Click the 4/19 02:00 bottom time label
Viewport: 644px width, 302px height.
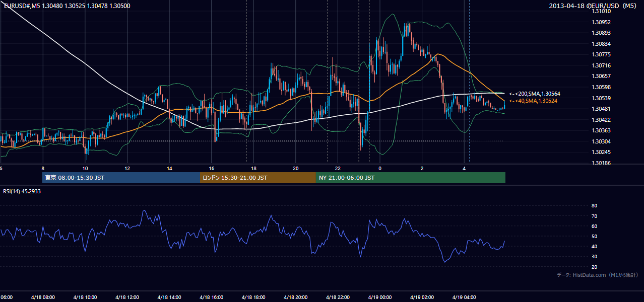click(x=422, y=297)
